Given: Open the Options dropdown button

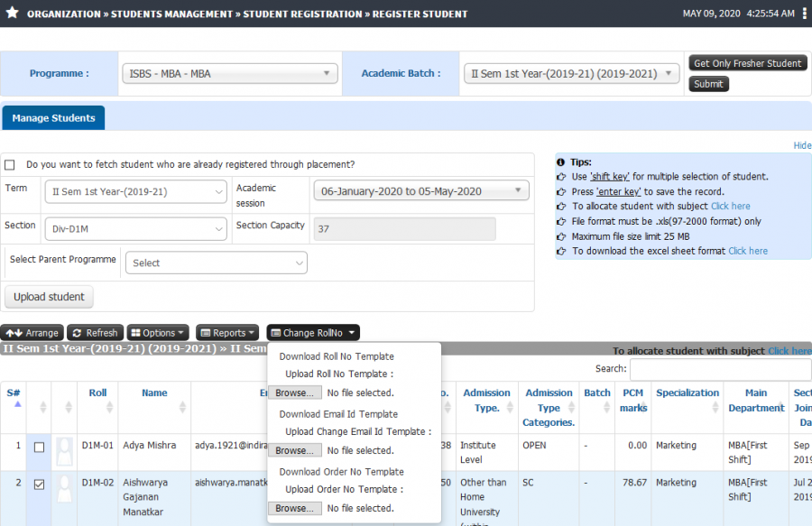Looking at the screenshot, I should point(158,333).
